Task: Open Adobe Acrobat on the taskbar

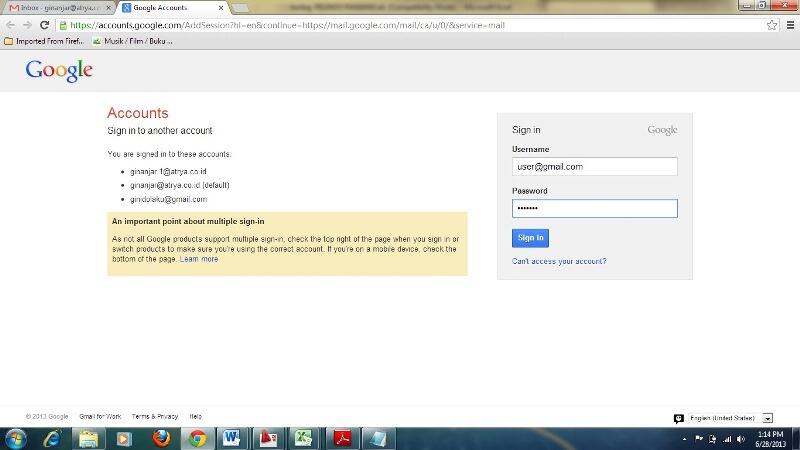Action: pyautogui.click(x=342, y=439)
